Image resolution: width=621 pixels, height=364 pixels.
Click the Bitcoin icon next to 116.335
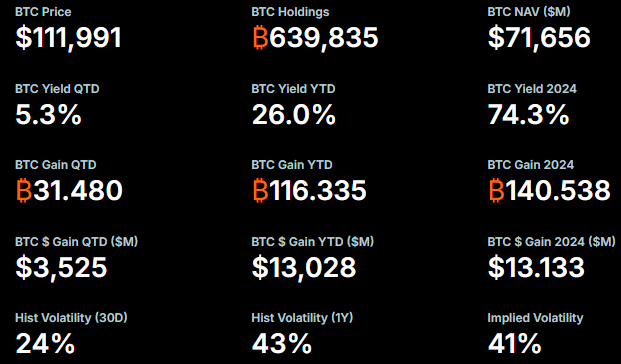(260, 191)
